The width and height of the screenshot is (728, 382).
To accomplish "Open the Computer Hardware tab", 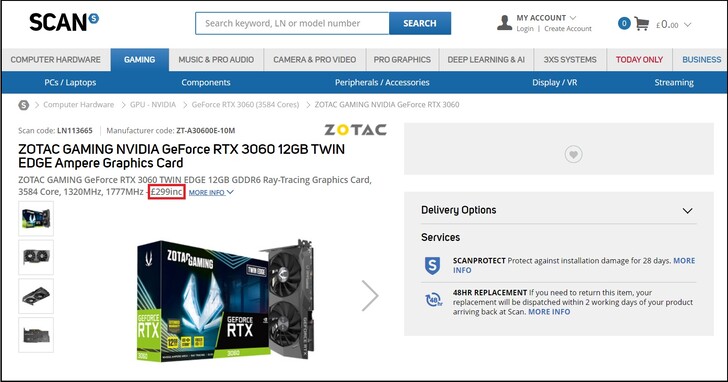I will point(56,60).
